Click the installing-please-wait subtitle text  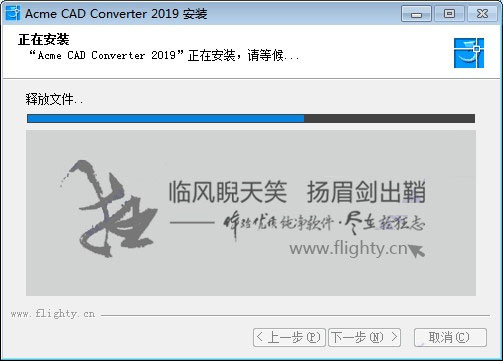164,55
